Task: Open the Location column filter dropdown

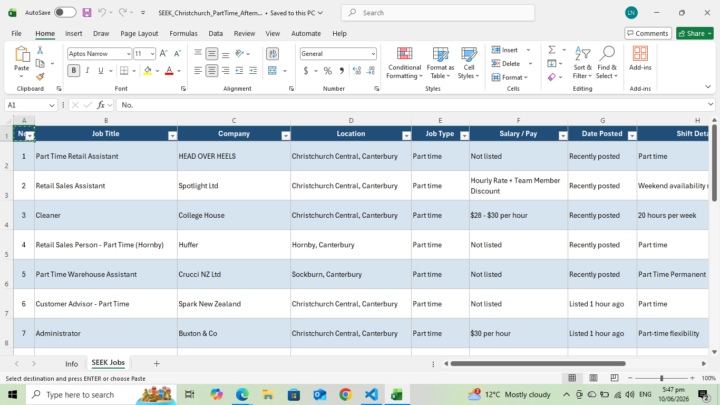Action: tap(406, 136)
